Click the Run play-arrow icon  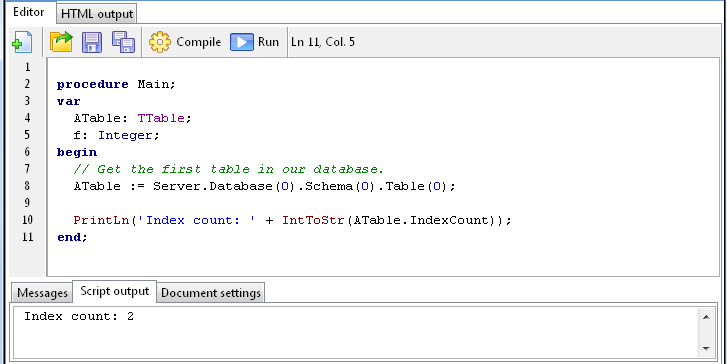[242, 42]
